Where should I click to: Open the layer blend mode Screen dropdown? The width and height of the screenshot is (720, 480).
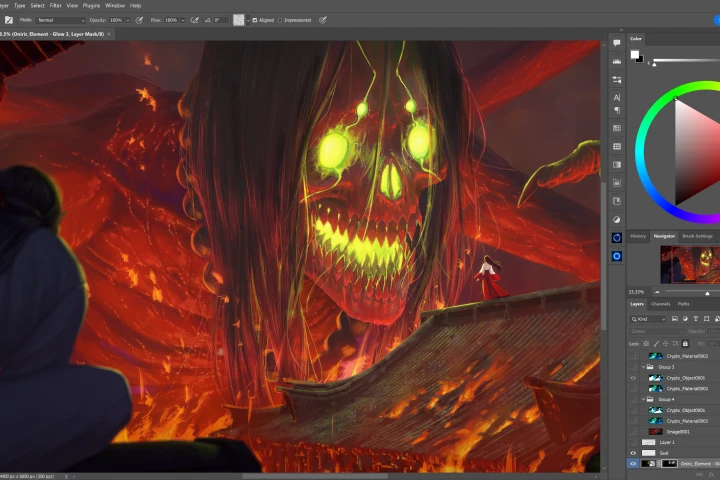[656, 331]
